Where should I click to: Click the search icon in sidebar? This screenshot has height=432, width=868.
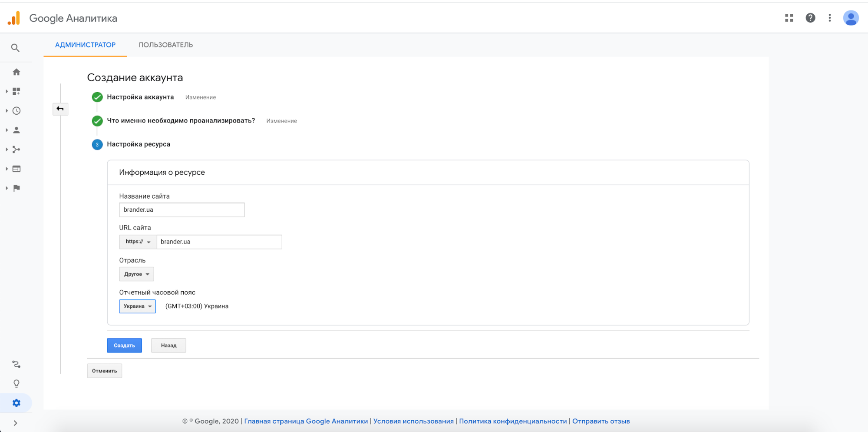15,48
